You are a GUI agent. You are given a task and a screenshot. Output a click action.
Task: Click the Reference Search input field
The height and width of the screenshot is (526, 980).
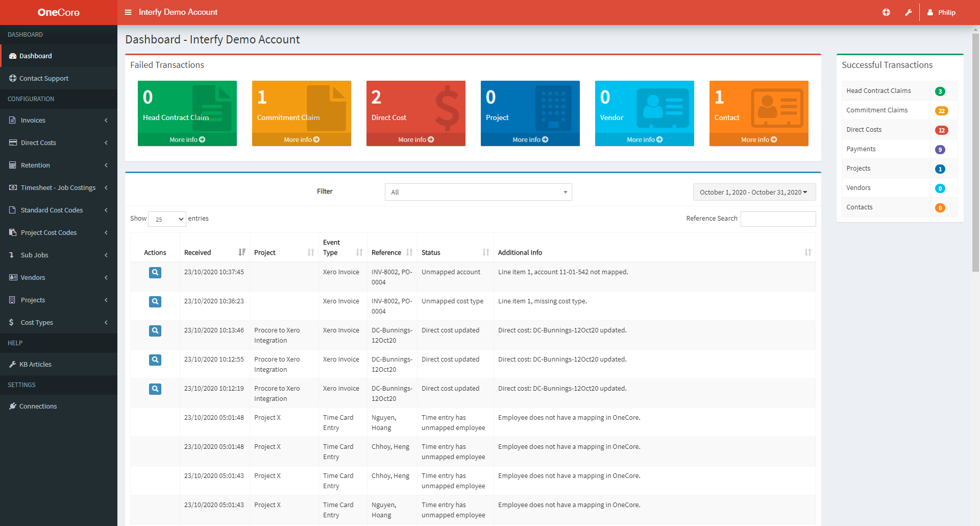(778, 219)
